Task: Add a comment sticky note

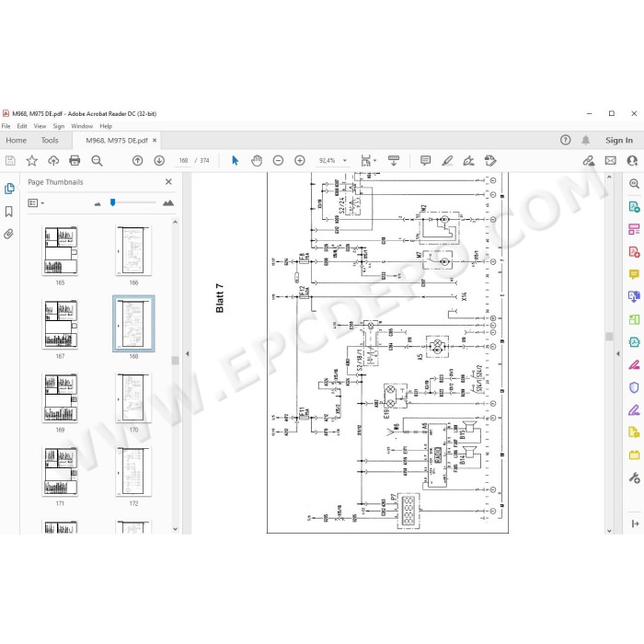Action: (x=425, y=160)
